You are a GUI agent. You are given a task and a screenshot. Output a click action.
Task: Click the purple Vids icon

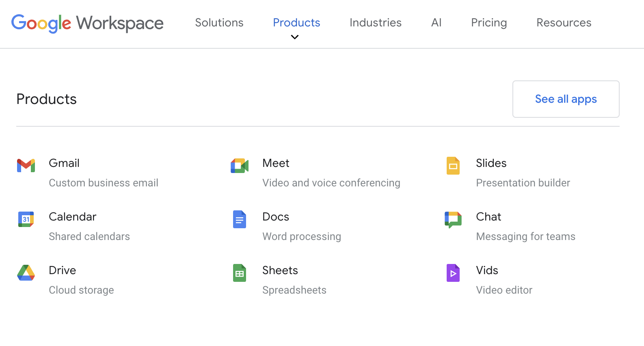tap(453, 273)
